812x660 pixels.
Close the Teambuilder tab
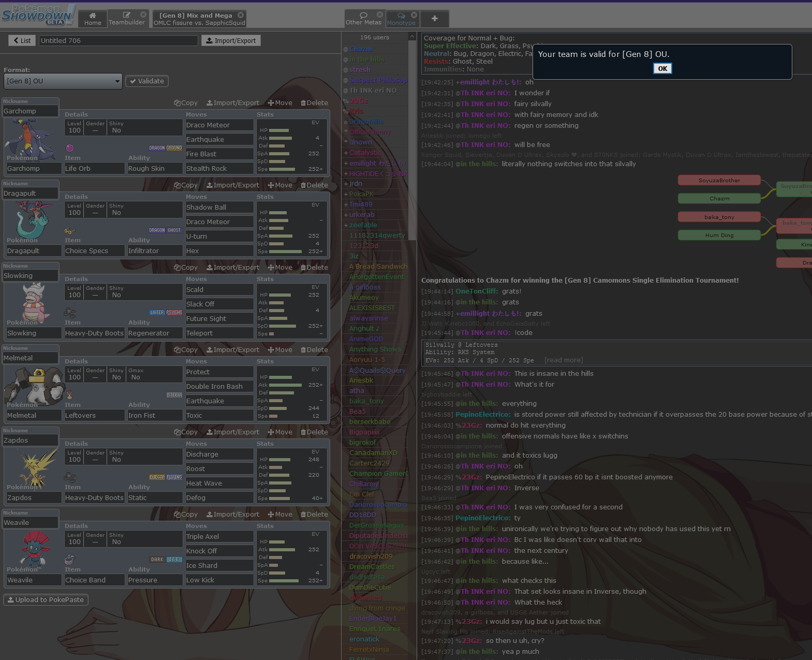(x=143, y=14)
